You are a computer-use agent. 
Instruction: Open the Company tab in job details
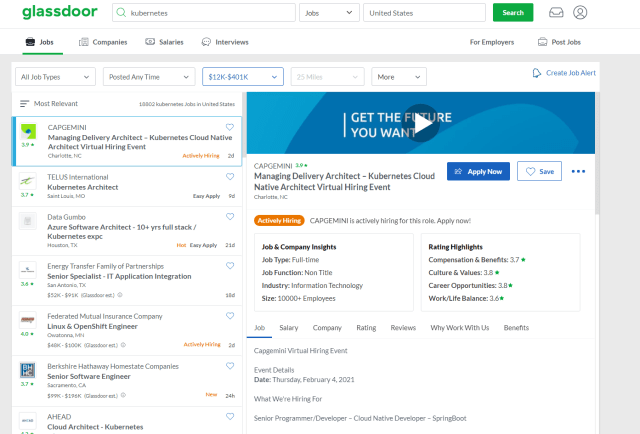327,327
